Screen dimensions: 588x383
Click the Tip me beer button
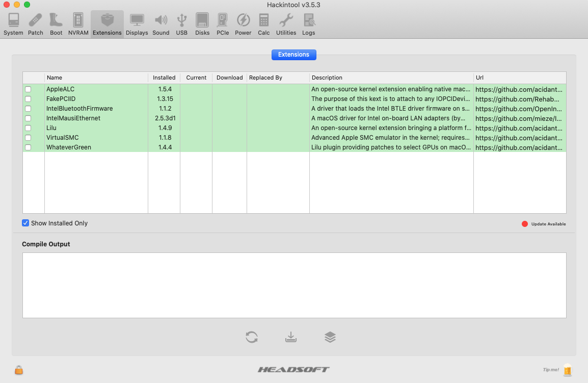pyautogui.click(x=567, y=370)
